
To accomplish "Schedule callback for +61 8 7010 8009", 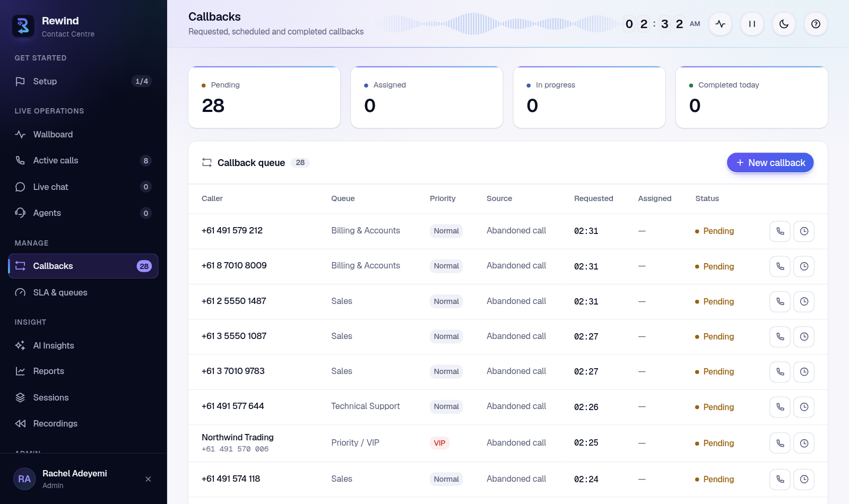I will click(804, 266).
